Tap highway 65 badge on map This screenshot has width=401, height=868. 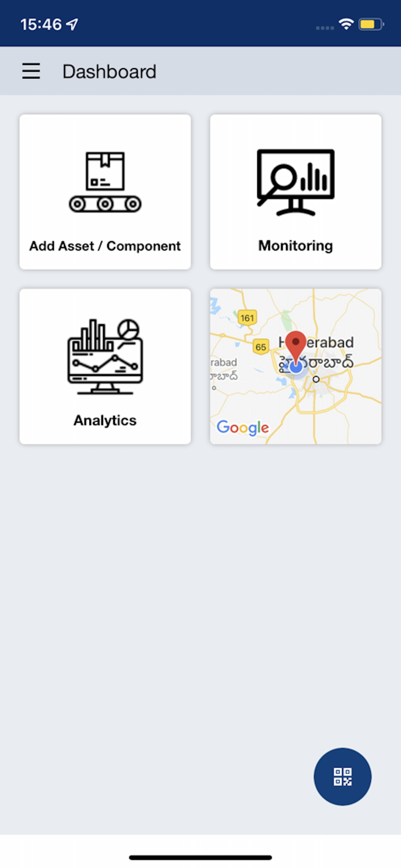tap(261, 347)
